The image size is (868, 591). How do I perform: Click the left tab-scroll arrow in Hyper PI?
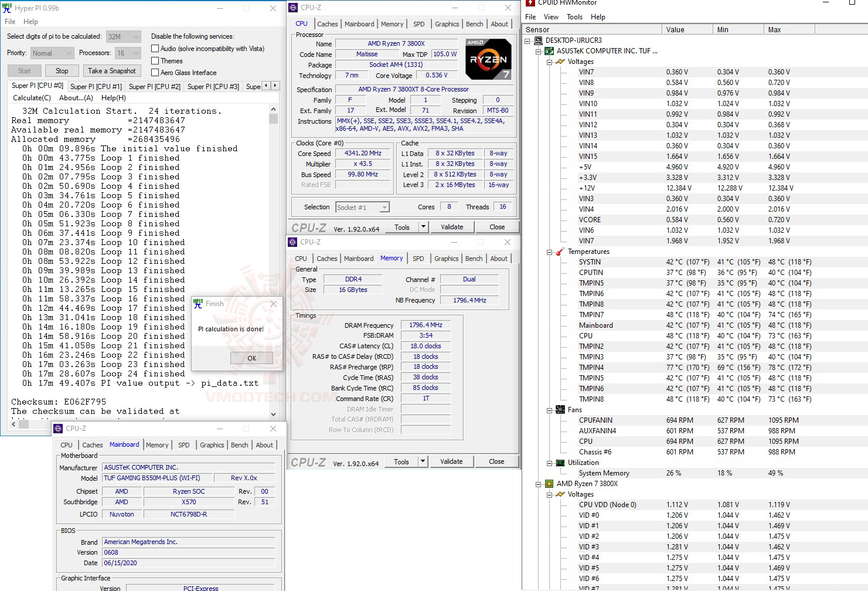(266, 86)
